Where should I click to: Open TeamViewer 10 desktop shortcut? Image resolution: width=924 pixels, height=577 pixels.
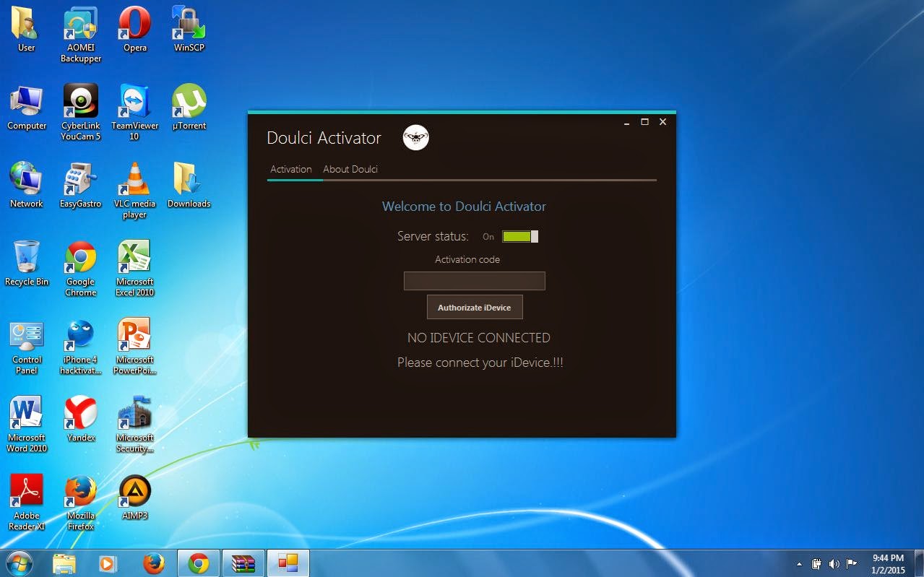coord(134,112)
